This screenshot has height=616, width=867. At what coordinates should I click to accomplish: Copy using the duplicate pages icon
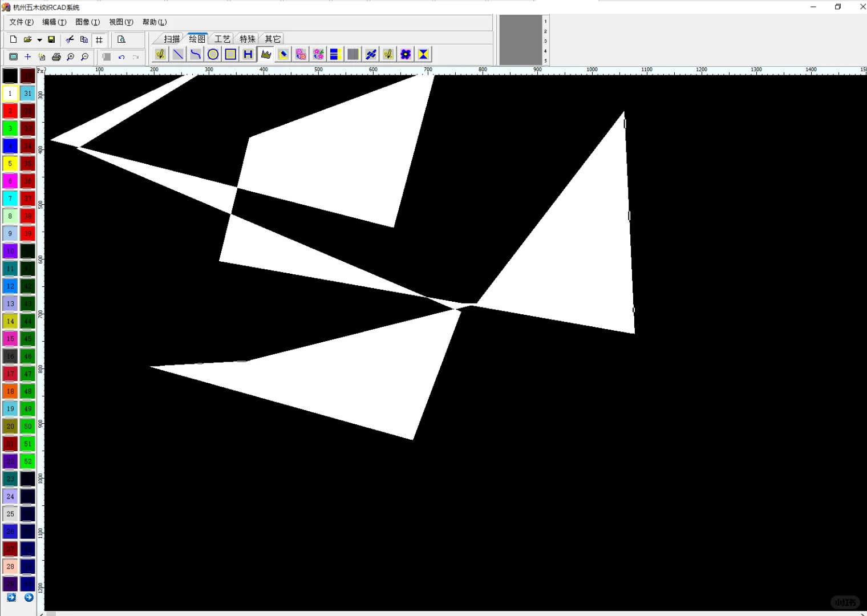[84, 39]
